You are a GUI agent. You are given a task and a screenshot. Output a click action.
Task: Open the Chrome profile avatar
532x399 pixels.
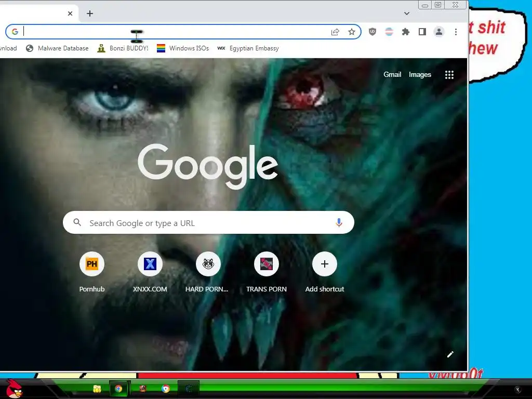click(x=438, y=32)
